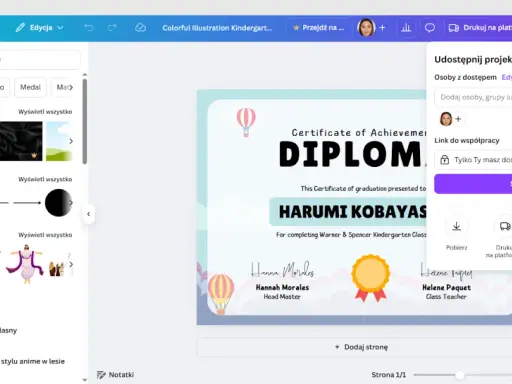Open the user avatar in top bar

(x=366, y=28)
